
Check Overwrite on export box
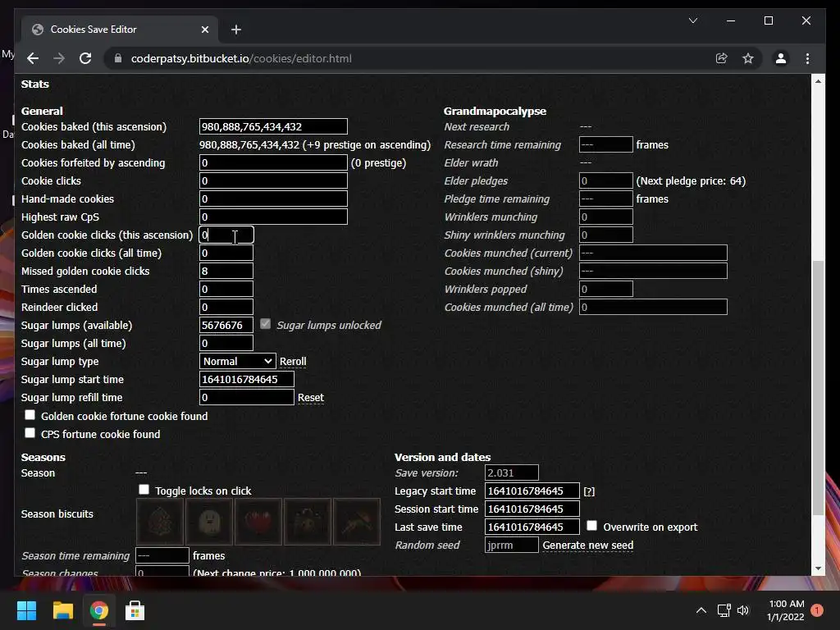pos(591,526)
